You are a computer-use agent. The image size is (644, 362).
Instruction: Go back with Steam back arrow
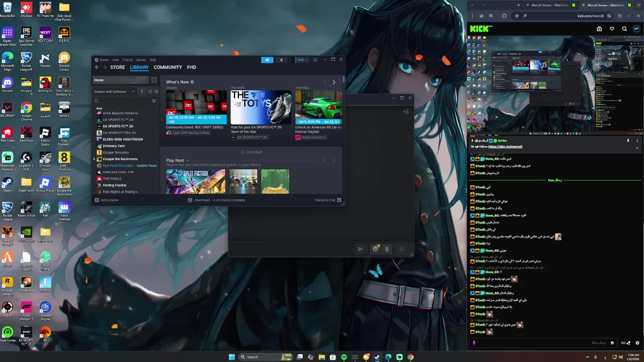(x=97, y=67)
